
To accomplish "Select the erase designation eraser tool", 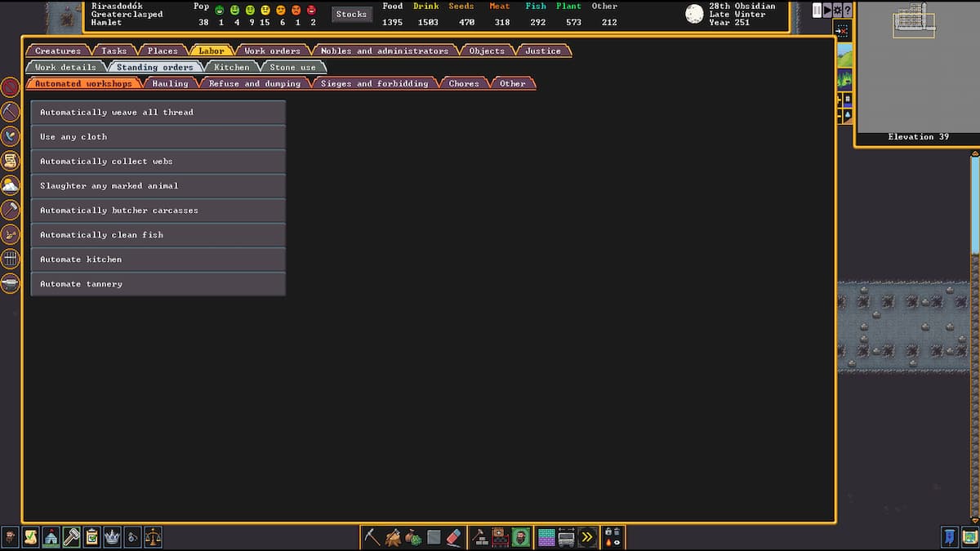I will tap(452, 537).
